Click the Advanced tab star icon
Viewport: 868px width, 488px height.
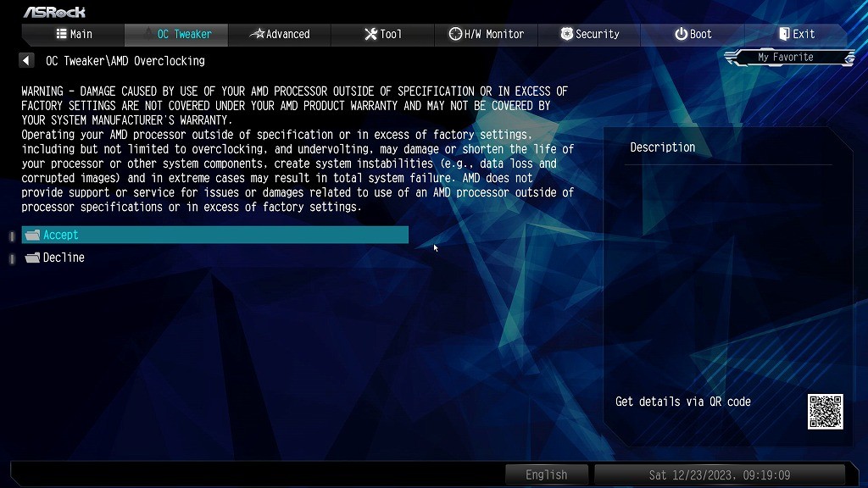258,34
